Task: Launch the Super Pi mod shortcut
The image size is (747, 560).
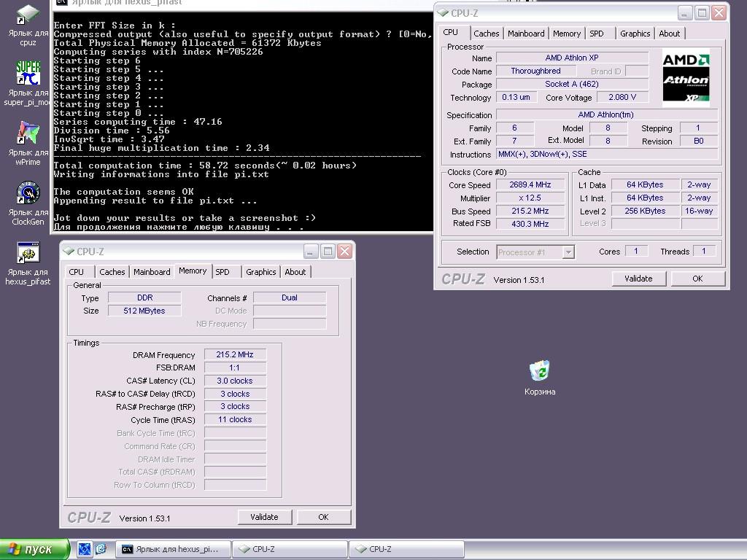Action: (28, 83)
